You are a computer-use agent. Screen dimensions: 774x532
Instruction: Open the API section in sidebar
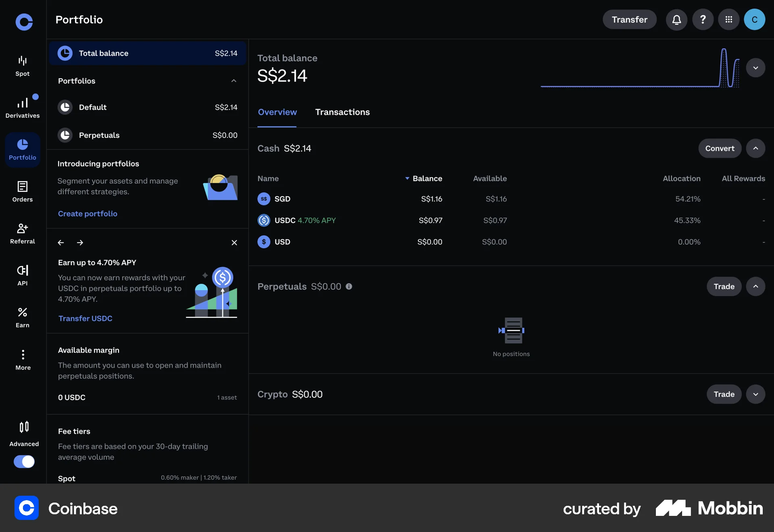pyautogui.click(x=22, y=275)
